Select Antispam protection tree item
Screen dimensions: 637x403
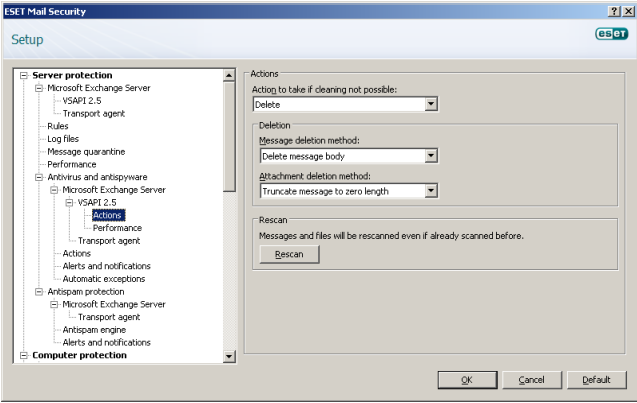coord(86,292)
